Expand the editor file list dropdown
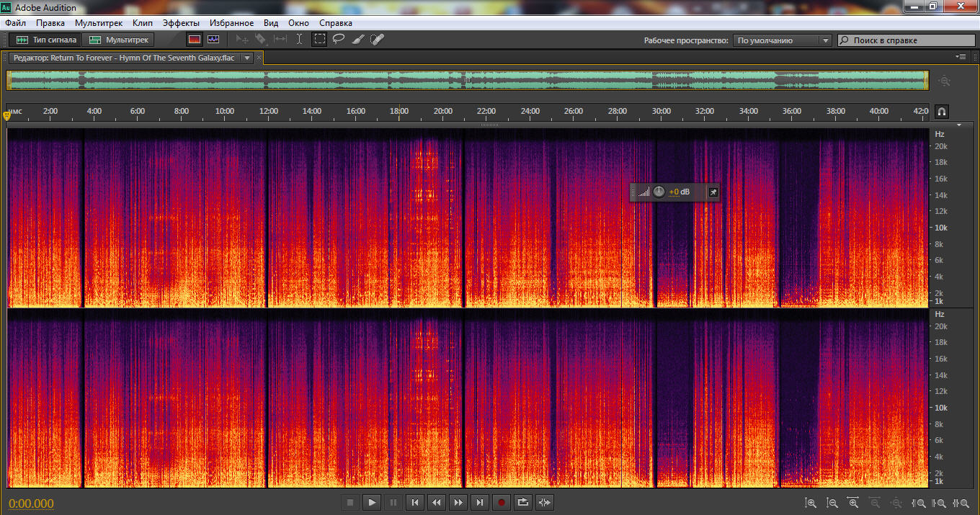The height and width of the screenshot is (515, 980). [247, 58]
